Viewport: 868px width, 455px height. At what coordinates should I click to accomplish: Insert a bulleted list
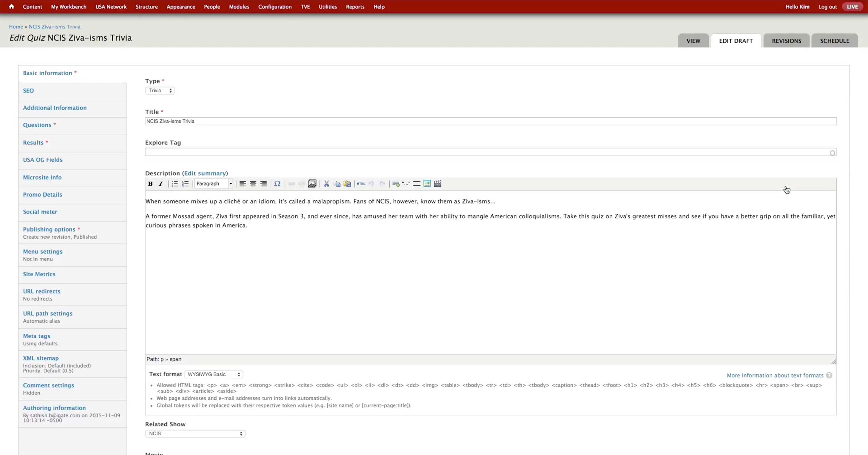tap(175, 184)
